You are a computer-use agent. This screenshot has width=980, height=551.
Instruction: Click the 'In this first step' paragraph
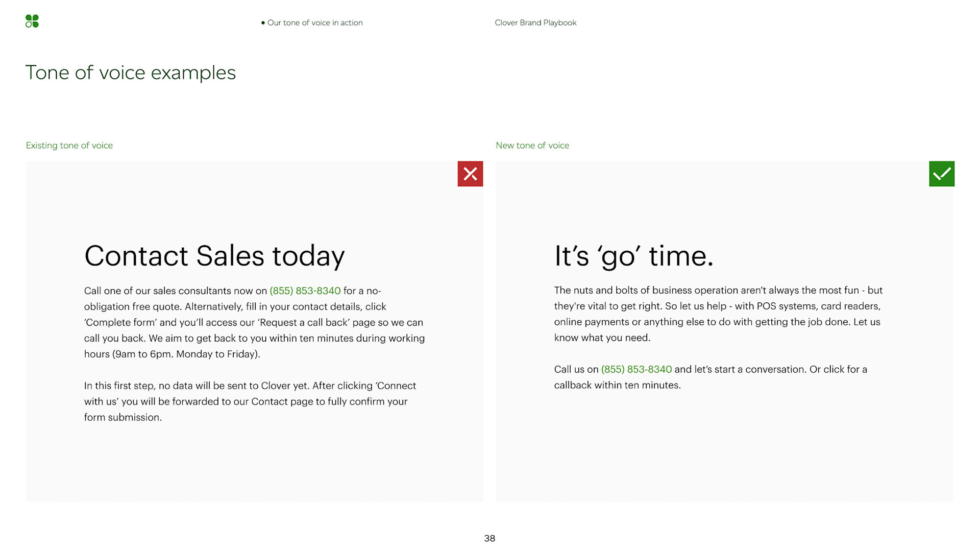[x=250, y=401]
